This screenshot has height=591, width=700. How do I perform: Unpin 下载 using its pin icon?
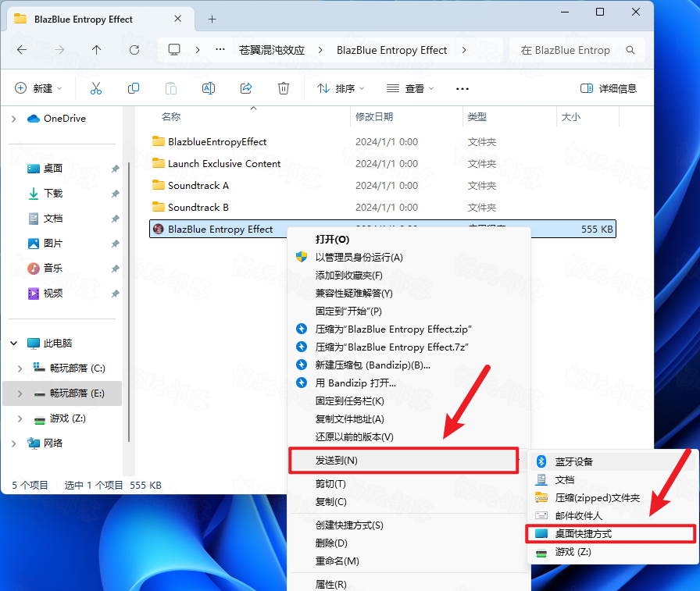tap(115, 194)
